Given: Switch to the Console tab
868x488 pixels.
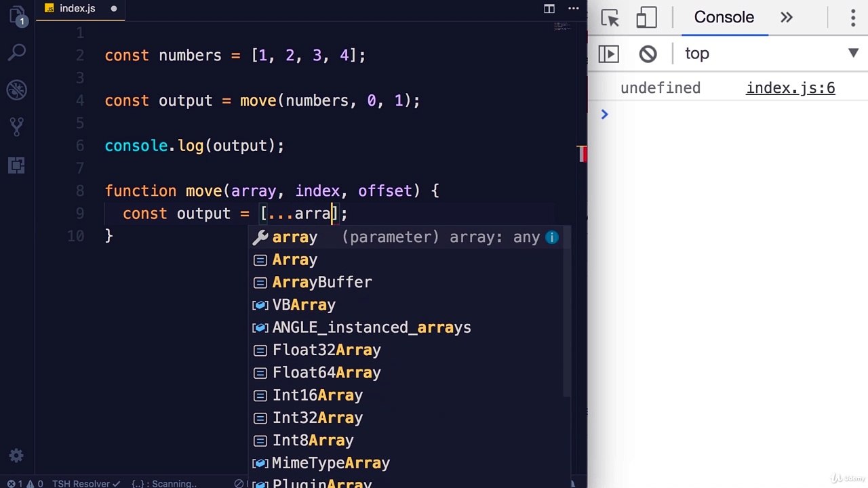Looking at the screenshot, I should (x=724, y=18).
